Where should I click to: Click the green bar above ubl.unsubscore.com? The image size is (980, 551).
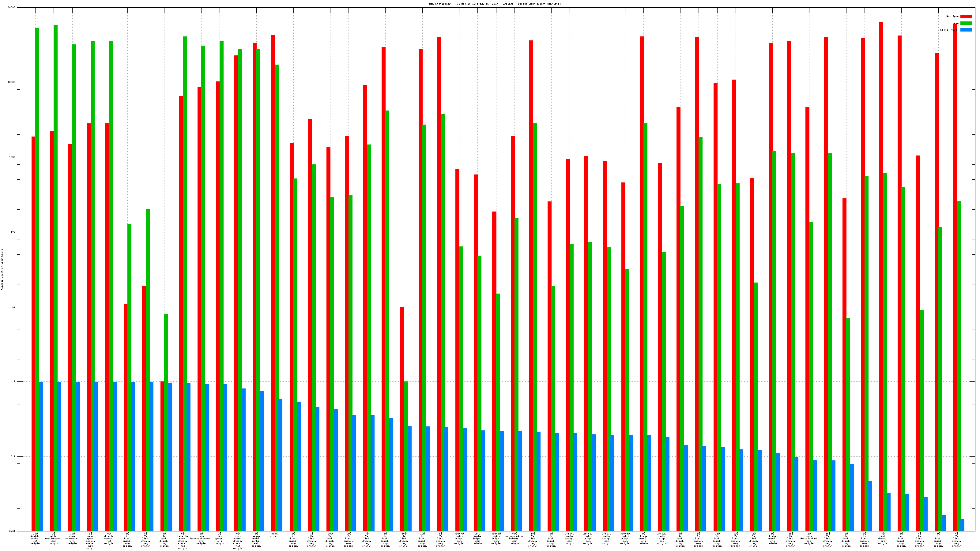point(55,266)
